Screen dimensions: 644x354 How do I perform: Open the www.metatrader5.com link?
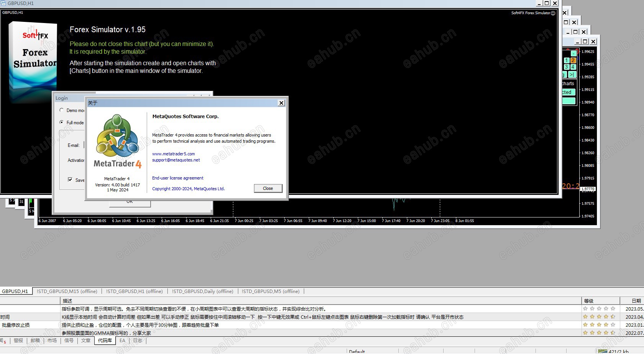pos(174,153)
